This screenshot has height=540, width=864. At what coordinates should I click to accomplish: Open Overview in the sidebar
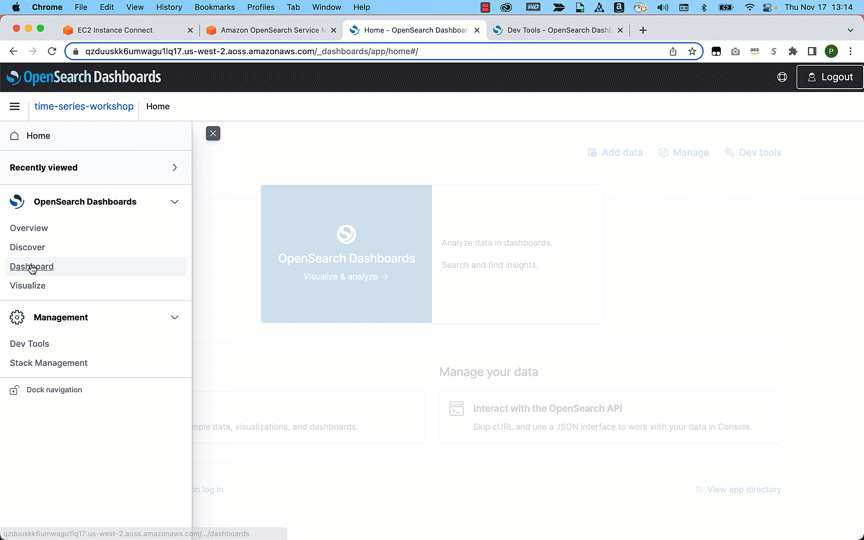(29, 228)
